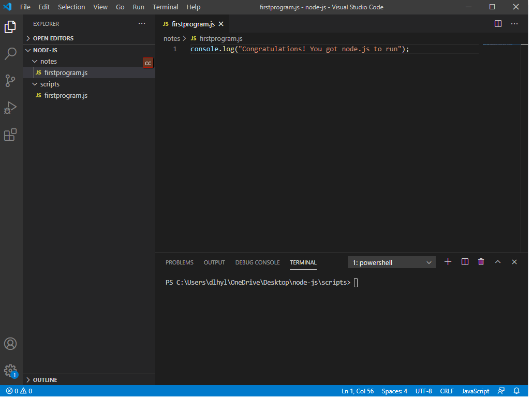Screen dimensions: 532x398
Task: Split the editor using the split icon
Action: 498,23
